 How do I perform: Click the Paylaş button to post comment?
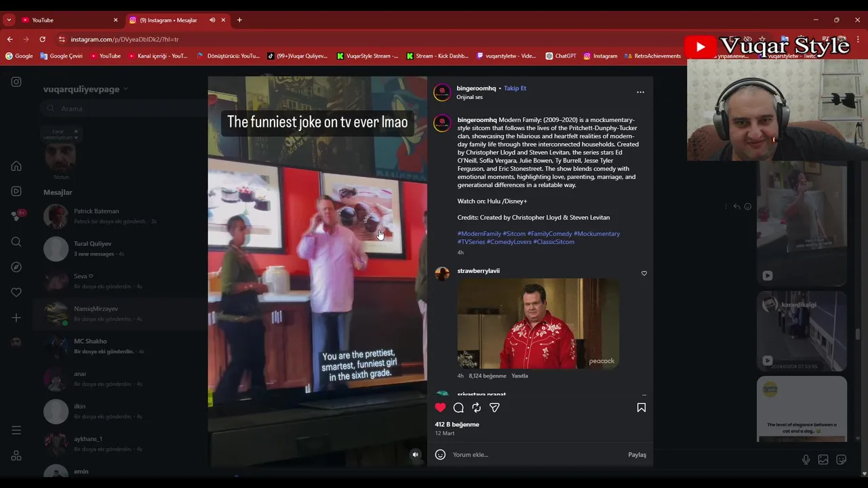[x=637, y=455]
